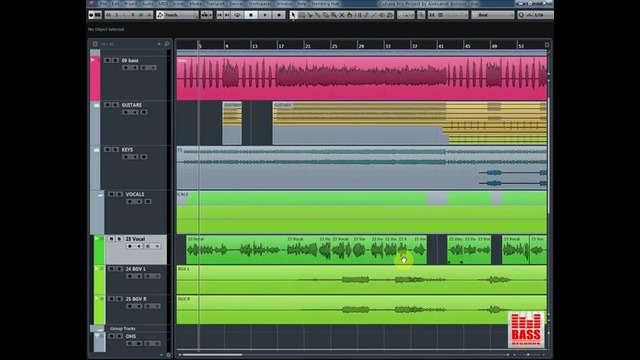Click the track list visibility icon at top-left
Screen dimensions: 640x360
coord(95,44)
